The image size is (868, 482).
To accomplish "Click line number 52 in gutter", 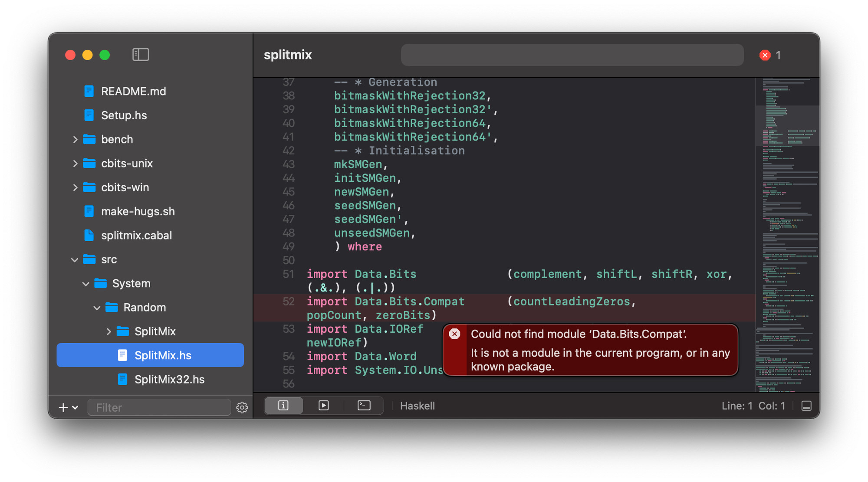I will tap(289, 302).
